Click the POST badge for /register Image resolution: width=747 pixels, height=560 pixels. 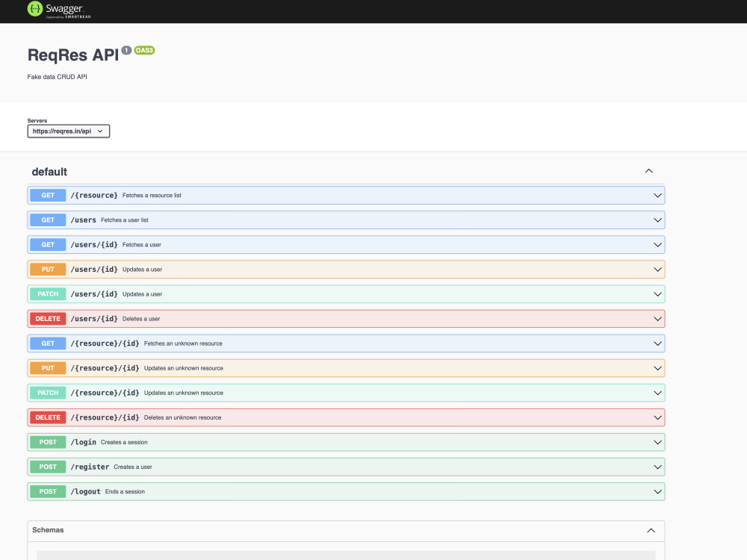click(x=48, y=467)
